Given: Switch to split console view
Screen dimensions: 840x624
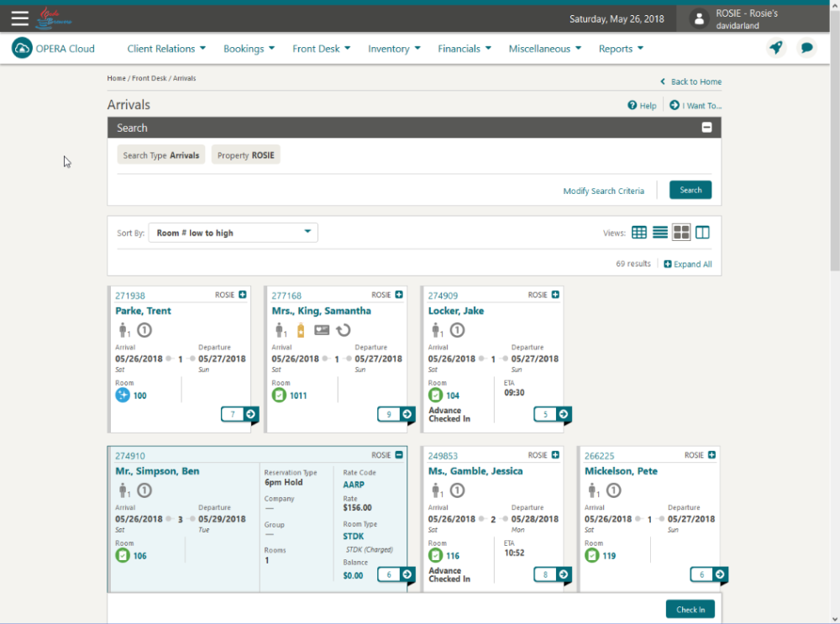Looking at the screenshot, I should [702, 233].
